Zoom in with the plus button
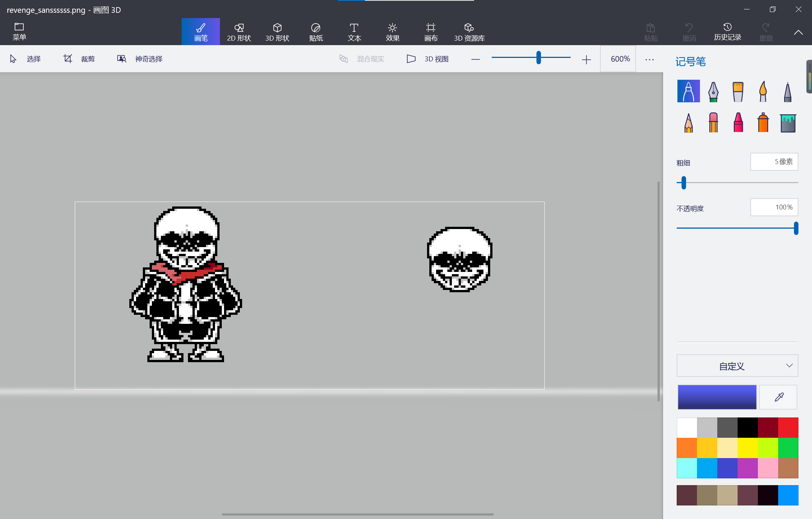 [586, 59]
